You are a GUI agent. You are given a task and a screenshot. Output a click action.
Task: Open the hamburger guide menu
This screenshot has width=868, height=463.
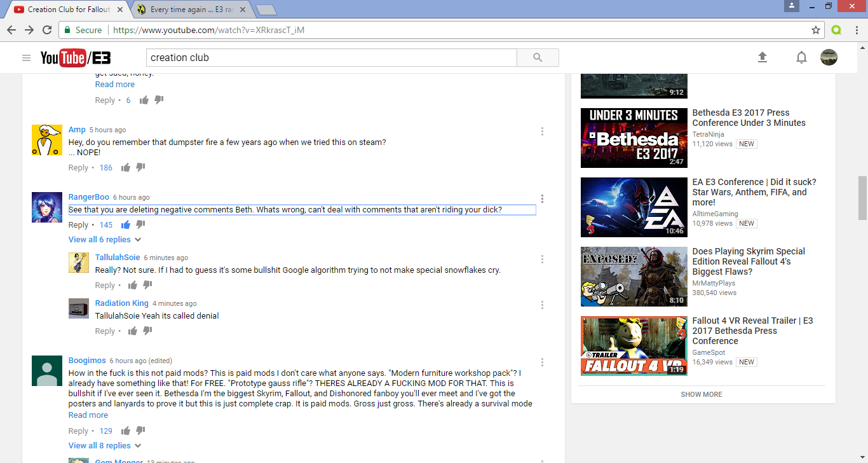click(26, 58)
